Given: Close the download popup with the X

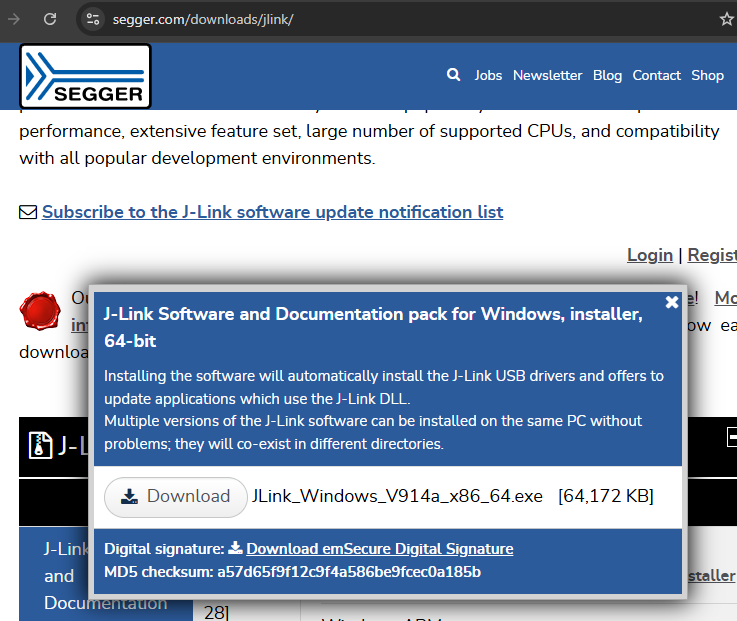Looking at the screenshot, I should [672, 302].
